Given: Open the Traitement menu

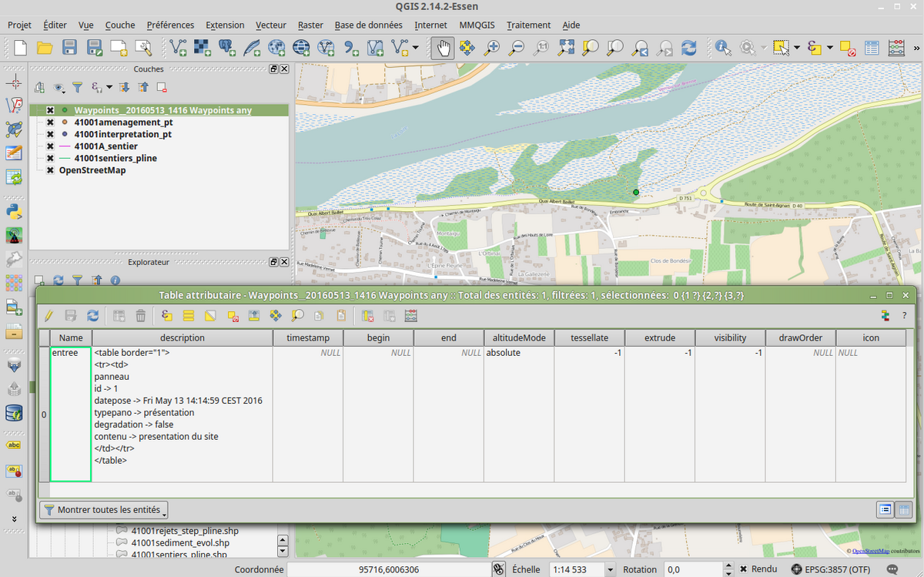Looking at the screenshot, I should (528, 25).
